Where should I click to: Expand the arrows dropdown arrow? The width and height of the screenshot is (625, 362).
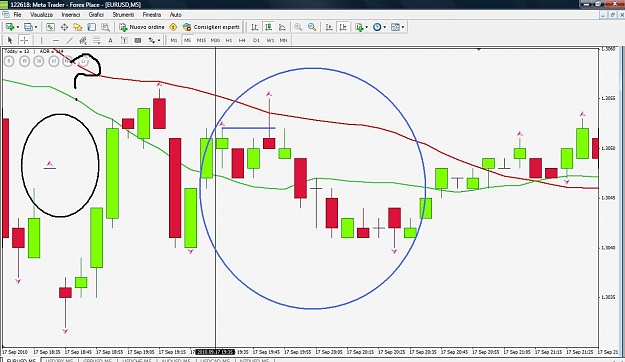(159, 40)
